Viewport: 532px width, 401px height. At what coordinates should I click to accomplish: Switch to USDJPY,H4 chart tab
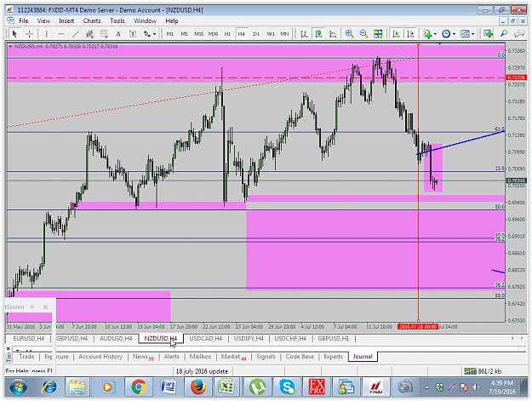(x=249, y=338)
